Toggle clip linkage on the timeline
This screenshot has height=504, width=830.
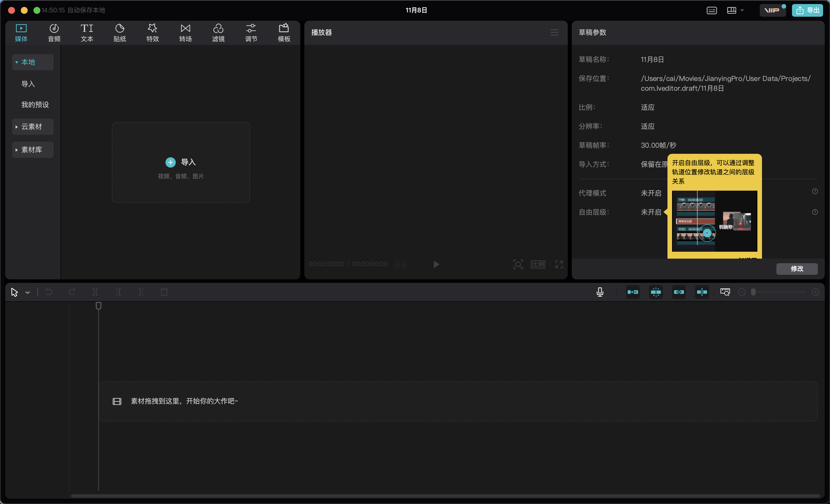(x=679, y=292)
